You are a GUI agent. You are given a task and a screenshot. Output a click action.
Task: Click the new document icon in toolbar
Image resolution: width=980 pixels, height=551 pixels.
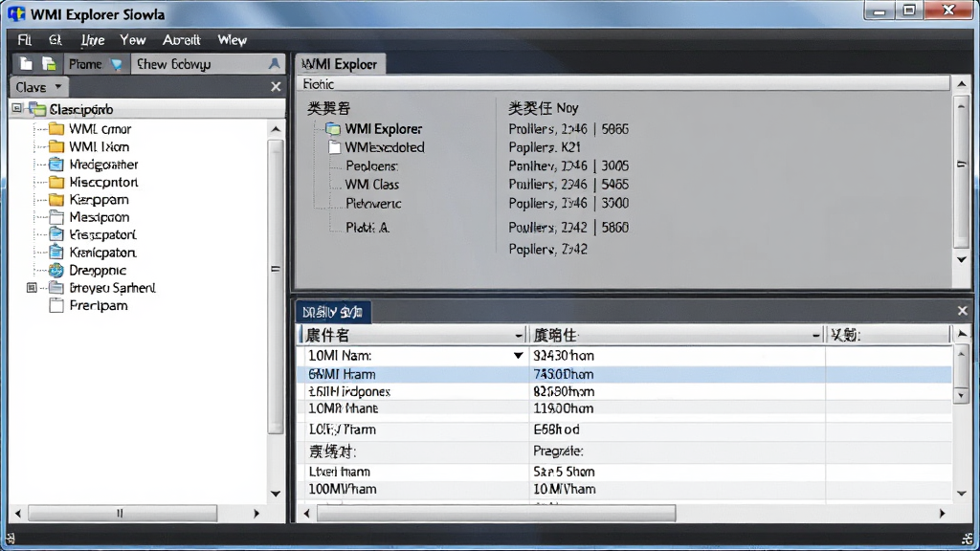(26, 64)
